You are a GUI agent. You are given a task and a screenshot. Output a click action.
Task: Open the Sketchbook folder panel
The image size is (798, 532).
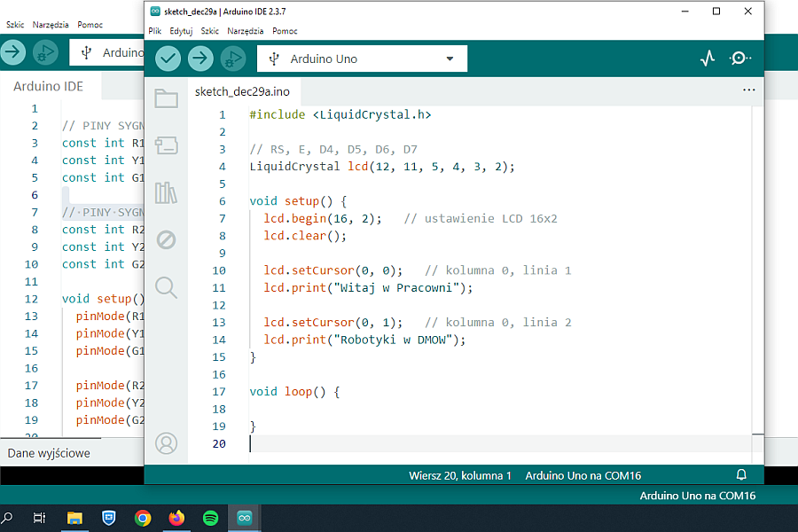(166, 98)
